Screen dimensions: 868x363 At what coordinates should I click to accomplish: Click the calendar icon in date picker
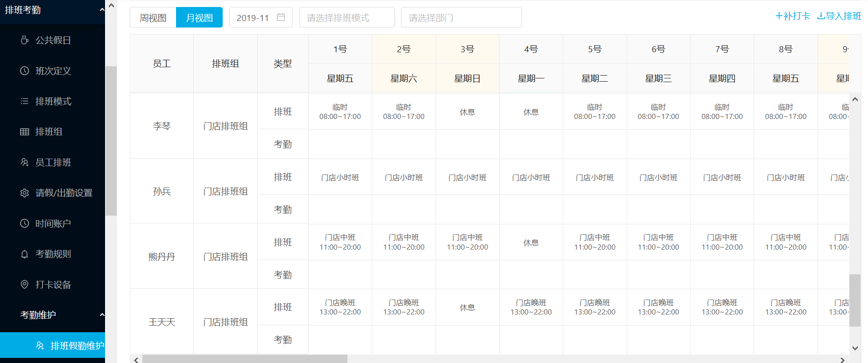(x=281, y=17)
